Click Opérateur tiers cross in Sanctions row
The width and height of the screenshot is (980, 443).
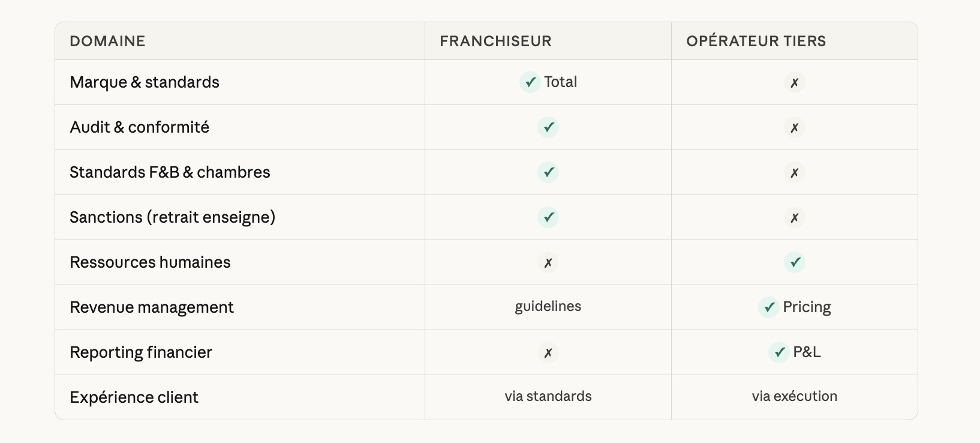(795, 218)
